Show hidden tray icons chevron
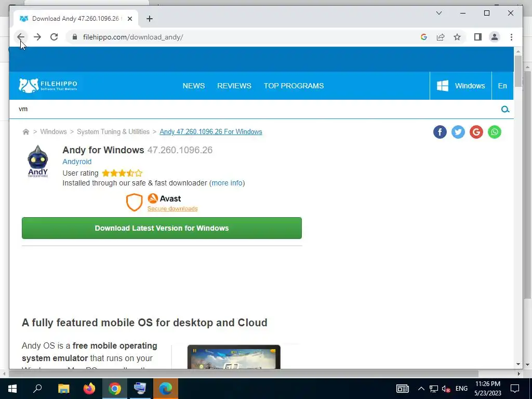This screenshot has width=532, height=399. coord(421,389)
